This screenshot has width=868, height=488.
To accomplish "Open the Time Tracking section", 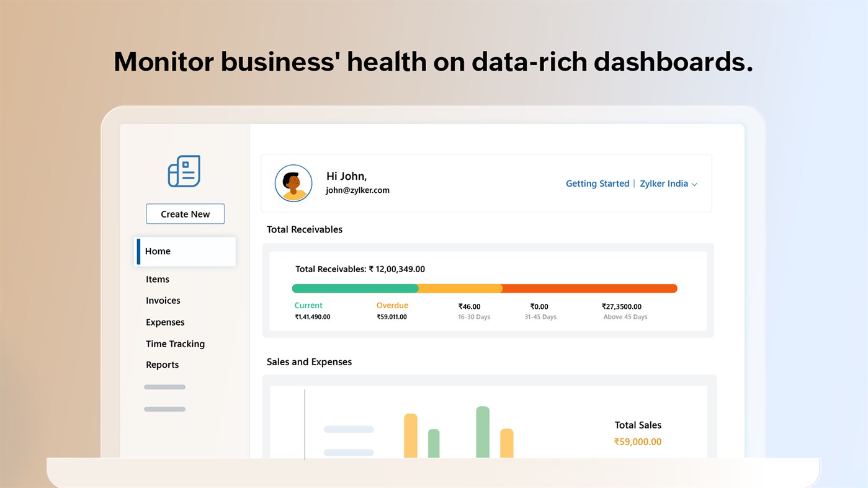I will point(175,344).
